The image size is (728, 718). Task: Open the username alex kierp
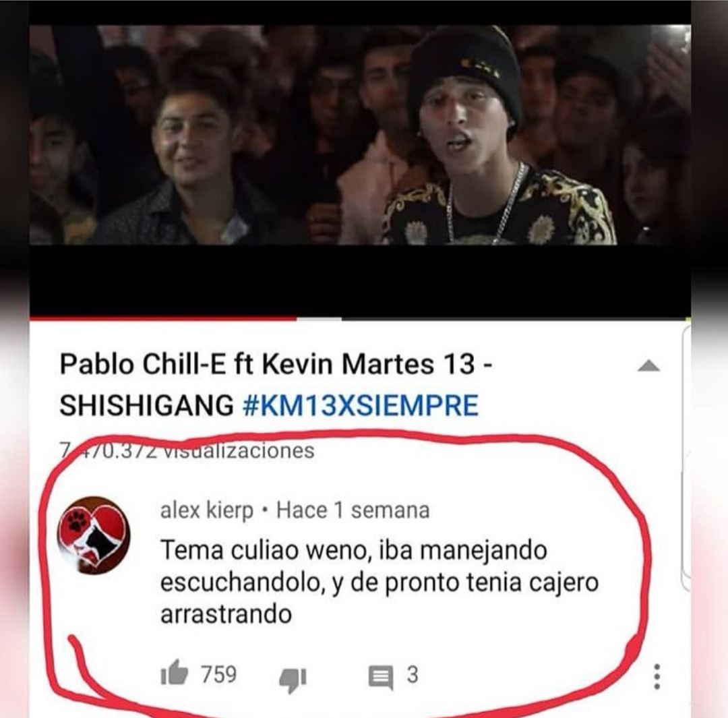207,511
